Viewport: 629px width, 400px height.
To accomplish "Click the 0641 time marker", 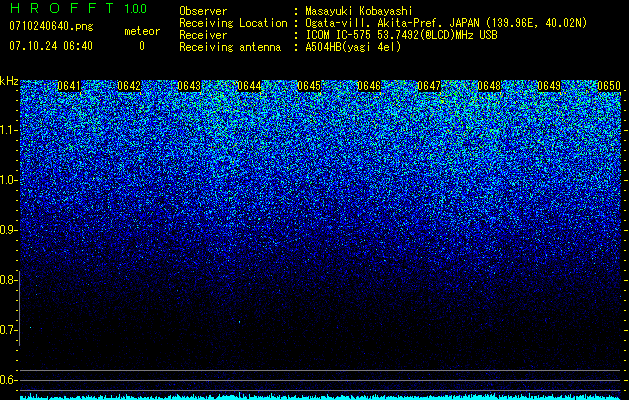I will pyautogui.click(x=69, y=86).
